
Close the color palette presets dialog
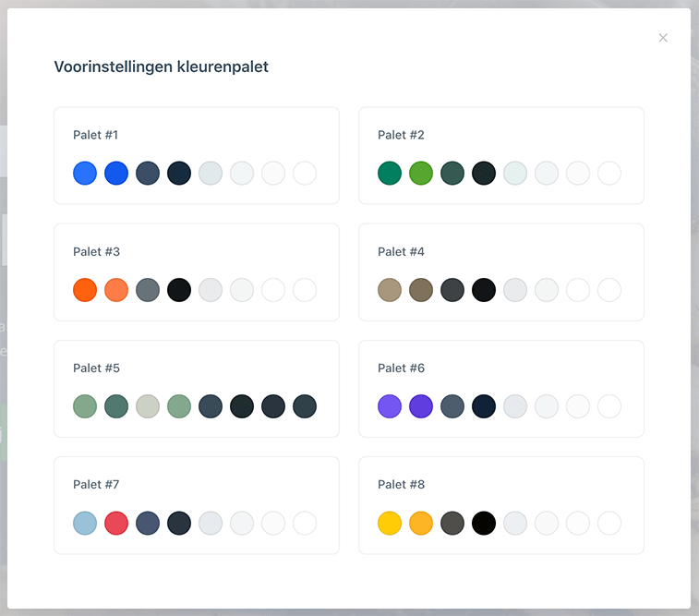click(663, 38)
